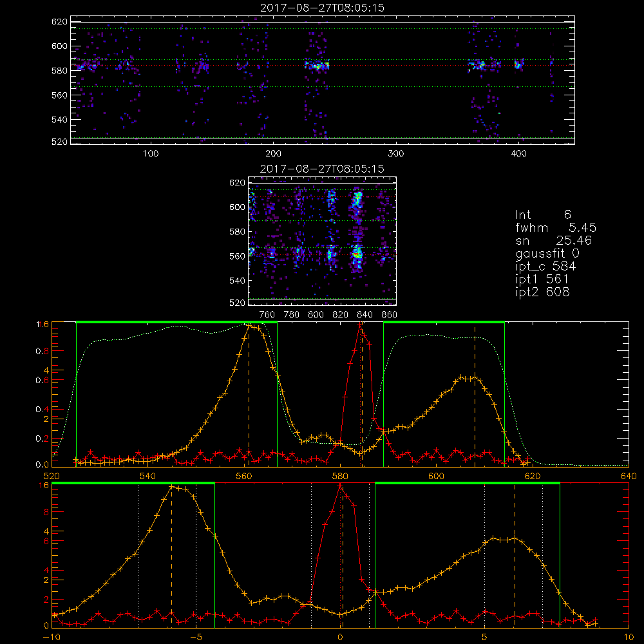Click orange dashed marker near -6 in bottom plot
644x644 pixels.
click(x=172, y=556)
